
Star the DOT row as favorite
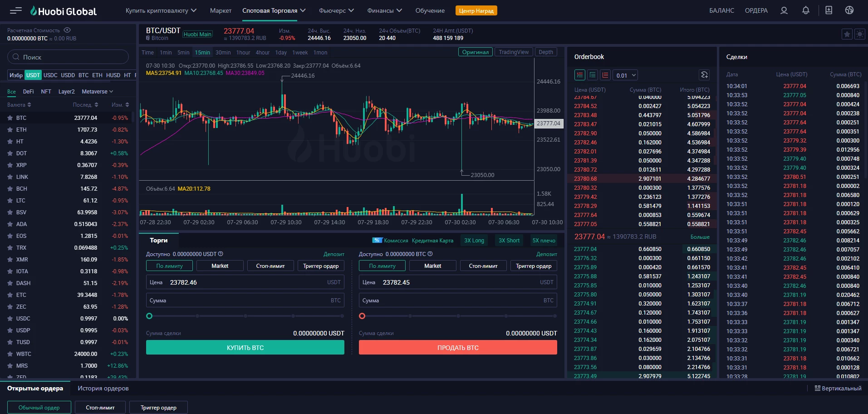pyautogui.click(x=10, y=153)
